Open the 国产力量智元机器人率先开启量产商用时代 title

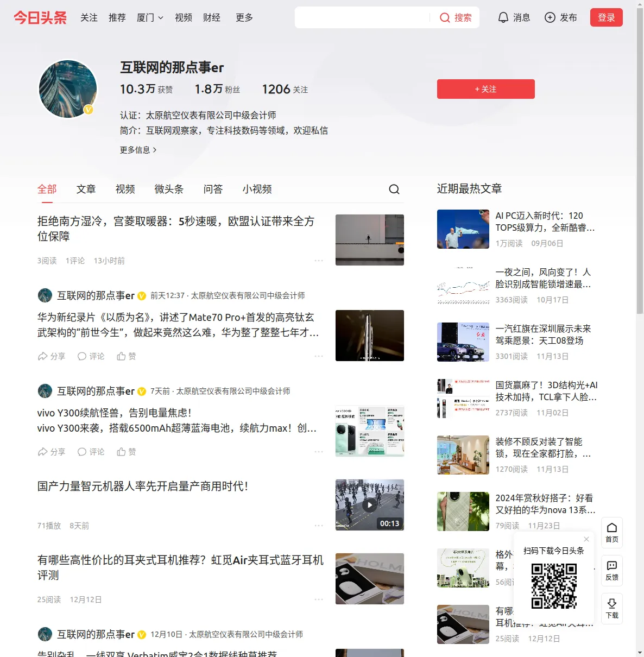click(x=143, y=486)
